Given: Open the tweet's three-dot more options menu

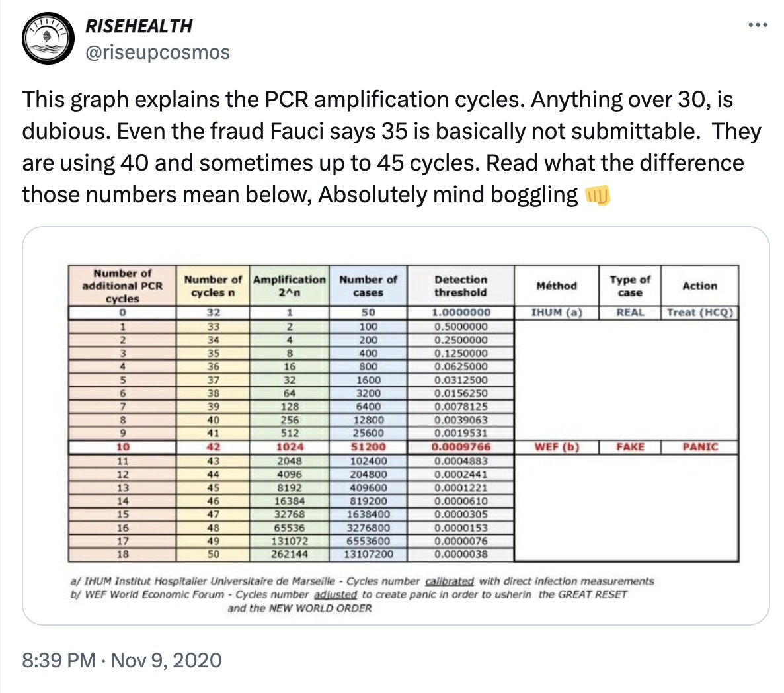Looking at the screenshot, I should click(x=756, y=26).
